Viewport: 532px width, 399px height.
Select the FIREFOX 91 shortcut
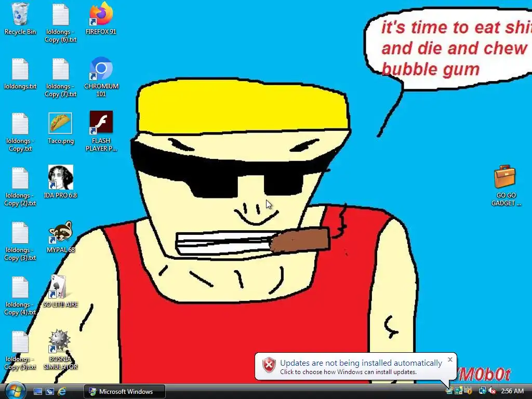tap(101, 19)
